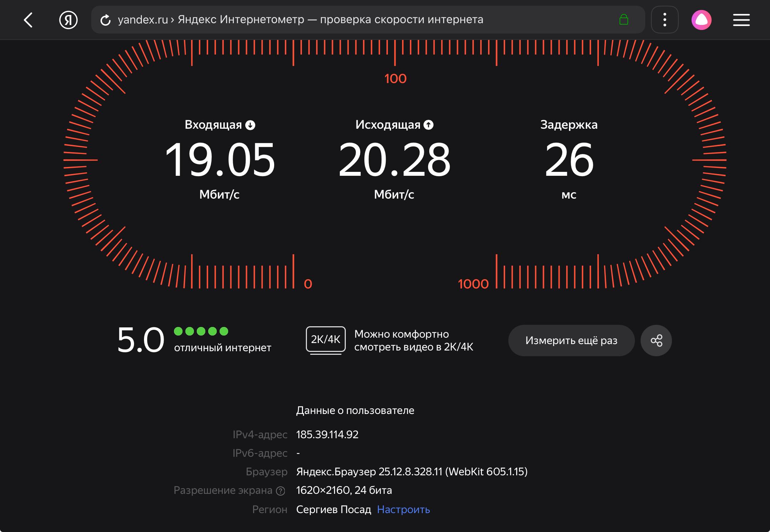This screenshot has width=770, height=532.
Task: Open the Yandex home logo button
Action: click(68, 20)
